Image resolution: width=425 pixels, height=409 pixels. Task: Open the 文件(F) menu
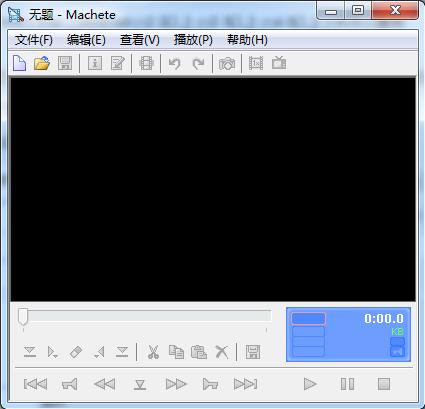[34, 40]
